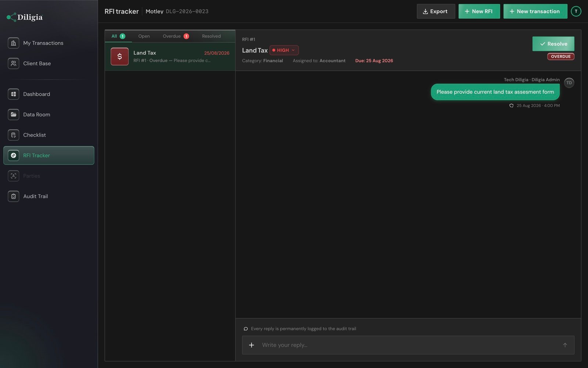Click the Due: 25 Aug 2026 text

tap(374, 61)
